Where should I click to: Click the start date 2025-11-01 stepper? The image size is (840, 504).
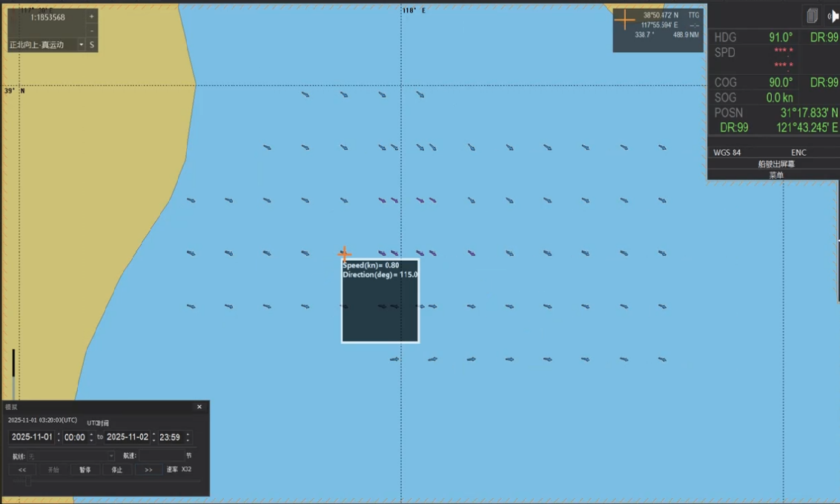pyautogui.click(x=59, y=437)
